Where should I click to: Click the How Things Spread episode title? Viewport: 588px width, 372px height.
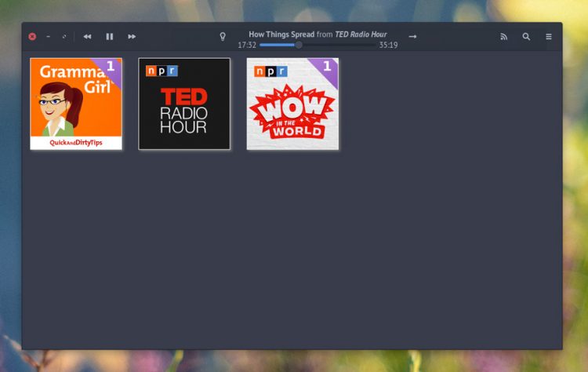coord(281,35)
